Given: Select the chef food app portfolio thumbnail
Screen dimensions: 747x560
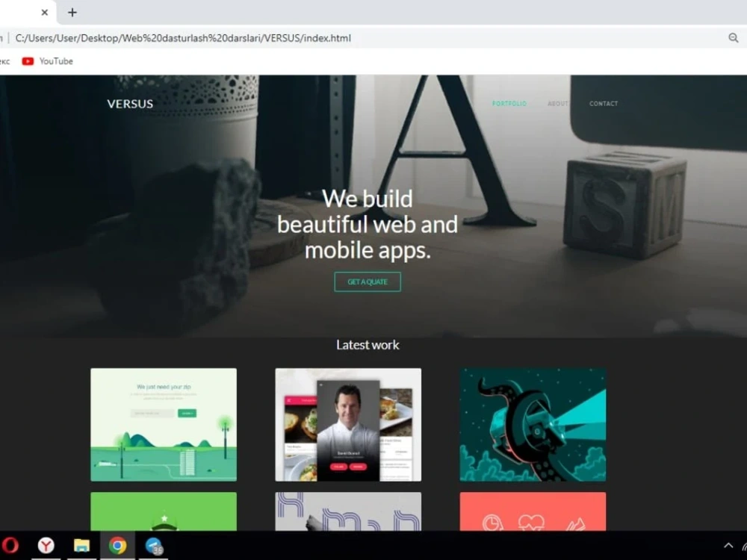Looking at the screenshot, I should click(x=348, y=424).
